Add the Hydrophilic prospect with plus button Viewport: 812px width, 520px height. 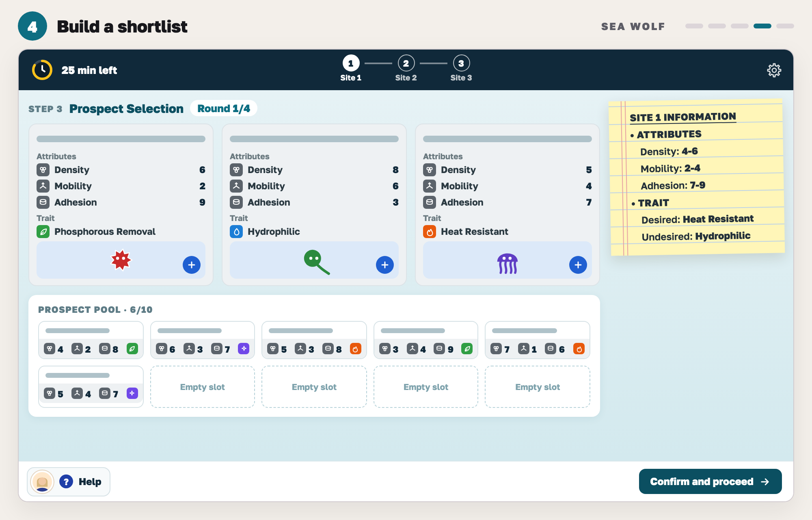coord(385,265)
